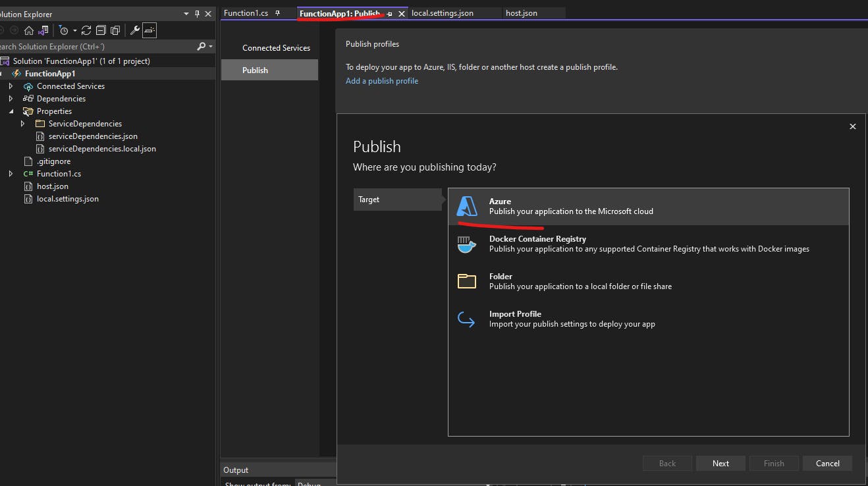This screenshot has height=486, width=868.
Task: Choose Folder as the publish target
Action: click(649, 281)
